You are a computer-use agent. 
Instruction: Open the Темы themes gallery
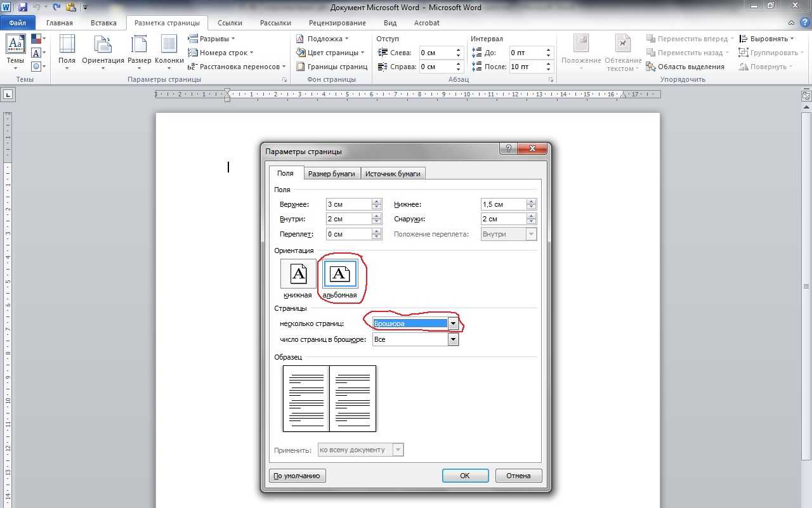(x=15, y=53)
